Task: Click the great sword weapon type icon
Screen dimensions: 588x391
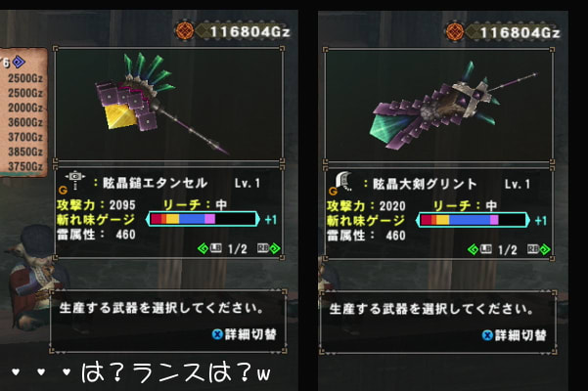Action: [x=343, y=181]
